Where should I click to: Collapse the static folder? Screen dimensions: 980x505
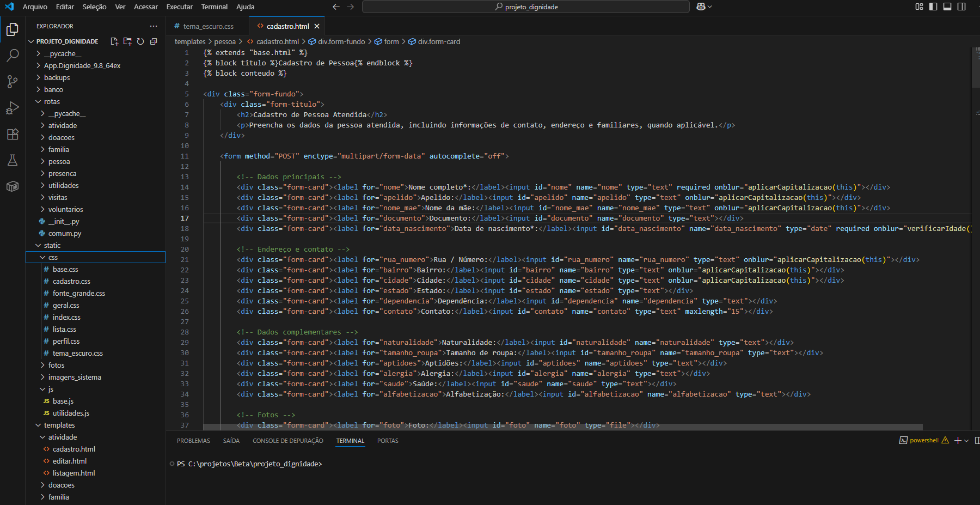point(38,245)
